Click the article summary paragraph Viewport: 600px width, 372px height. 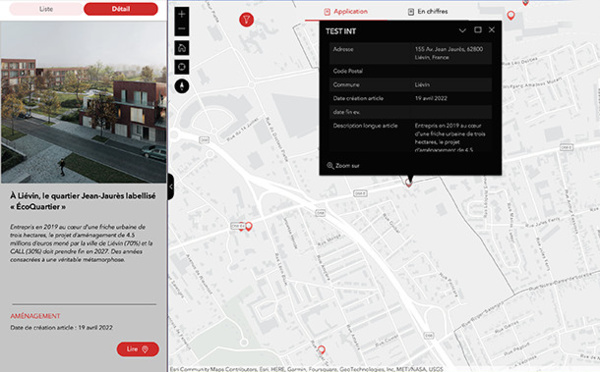pyautogui.click(x=81, y=243)
